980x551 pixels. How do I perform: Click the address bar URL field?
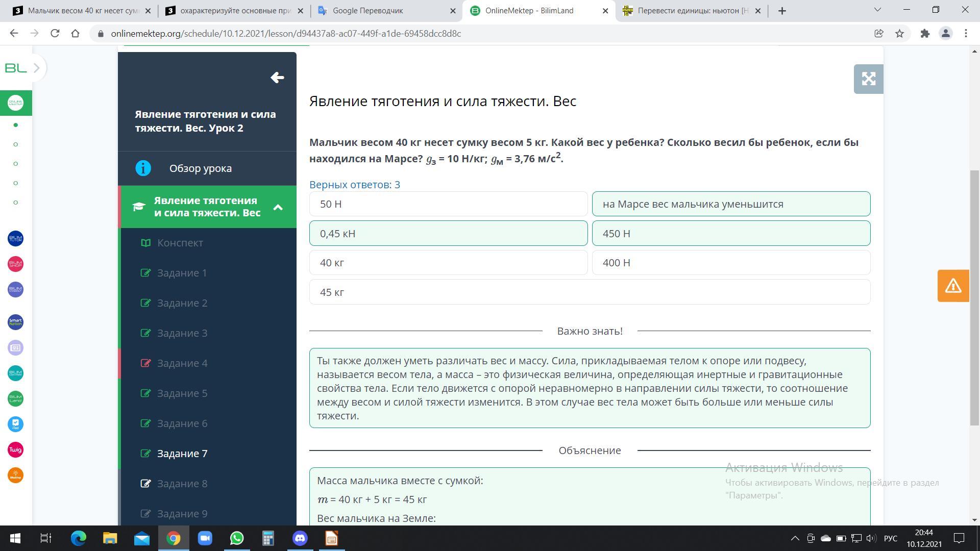click(x=480, y=33)
